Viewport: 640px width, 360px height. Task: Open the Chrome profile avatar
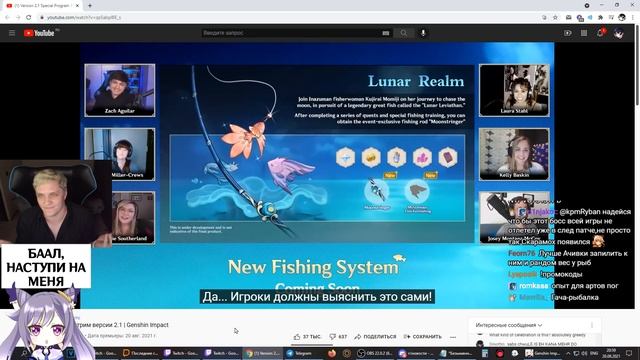622,18
